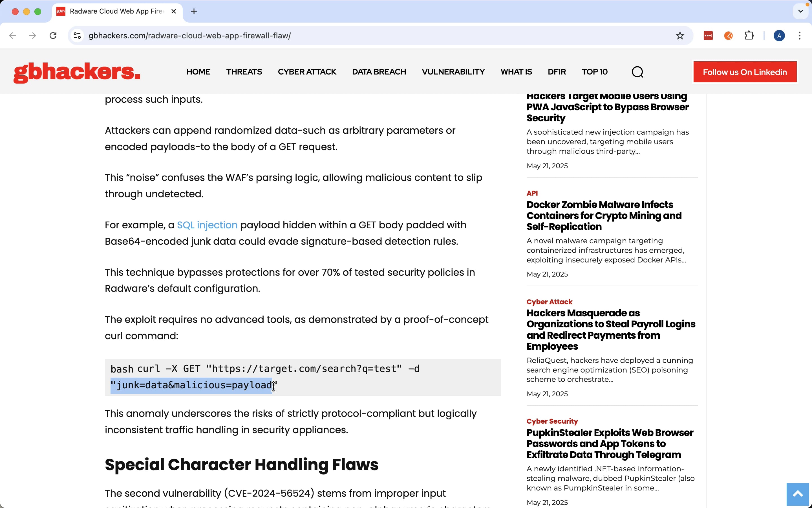Open Hackers Masquerade as Organizations article

click(611, 330)
